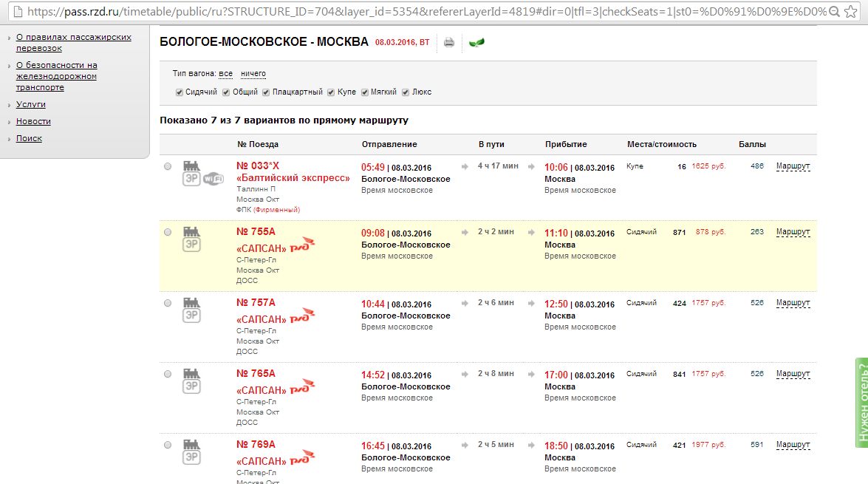Image resolution: width=868 pixels, height=484 pixels.
Task: Open Маршрут link for train 757А
Action: pos(793,303)
